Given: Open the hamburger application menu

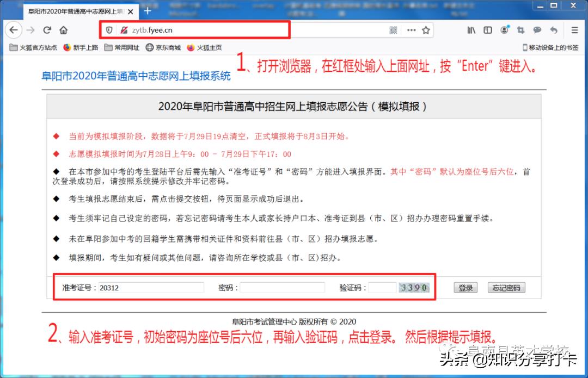Looking at the screenshot, I should [x=574, y=30].
